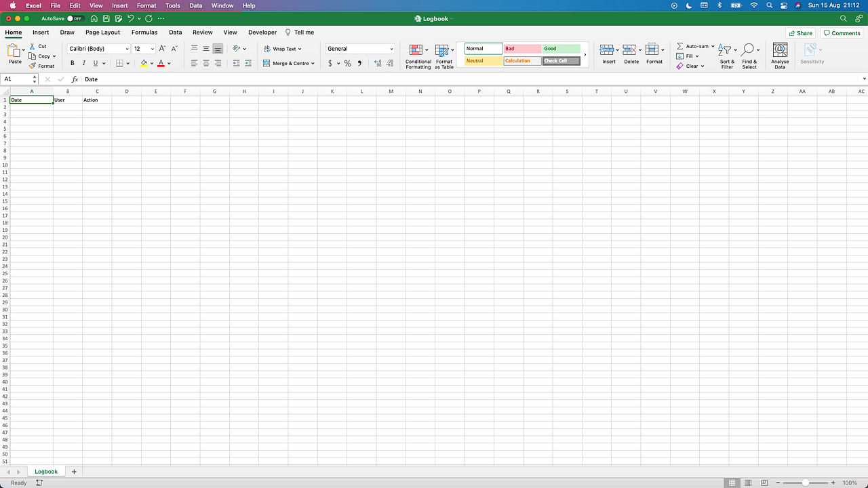Open the Comments panel

click(x=842, y=32)
